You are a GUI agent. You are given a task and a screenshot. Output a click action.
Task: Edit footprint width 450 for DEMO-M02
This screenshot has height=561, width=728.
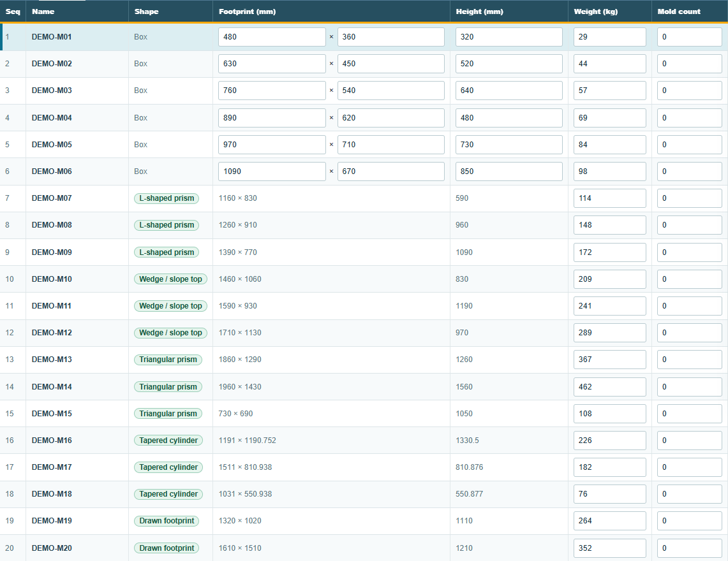click(391, 64)
